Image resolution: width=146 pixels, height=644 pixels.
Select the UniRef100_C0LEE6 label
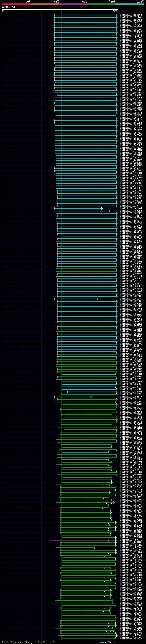pyautogui.click(x=131, y=324)
